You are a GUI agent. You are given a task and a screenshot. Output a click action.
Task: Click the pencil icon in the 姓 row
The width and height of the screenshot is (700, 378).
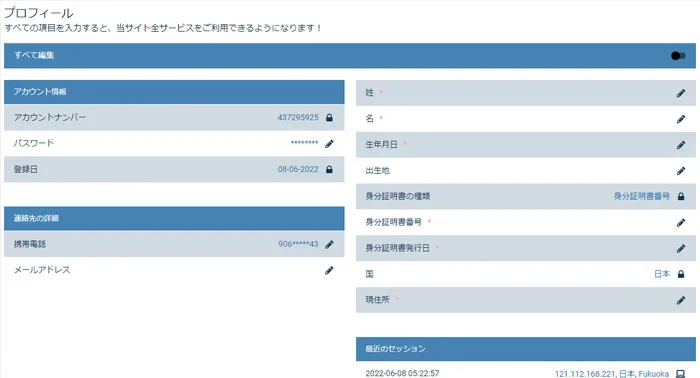tap(681, 93)
